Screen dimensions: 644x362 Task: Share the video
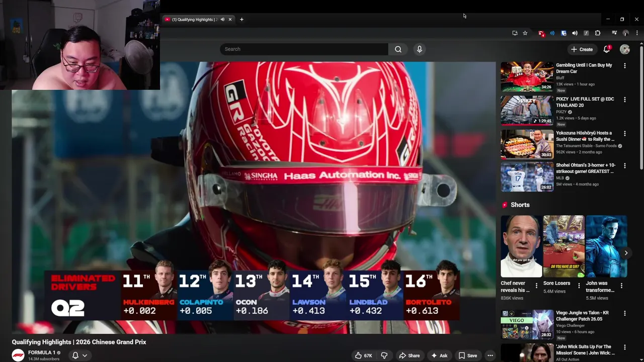point(409,355)
